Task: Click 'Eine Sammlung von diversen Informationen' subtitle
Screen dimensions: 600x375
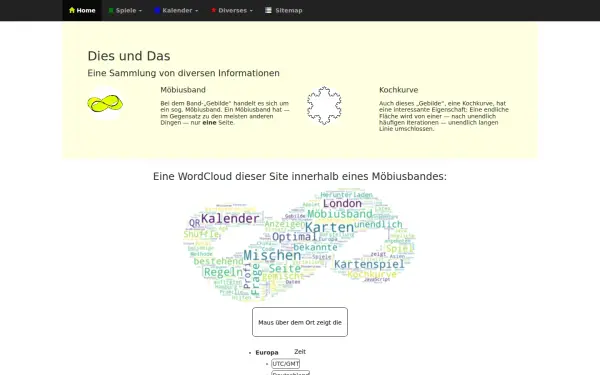Action: coord(183,73)
